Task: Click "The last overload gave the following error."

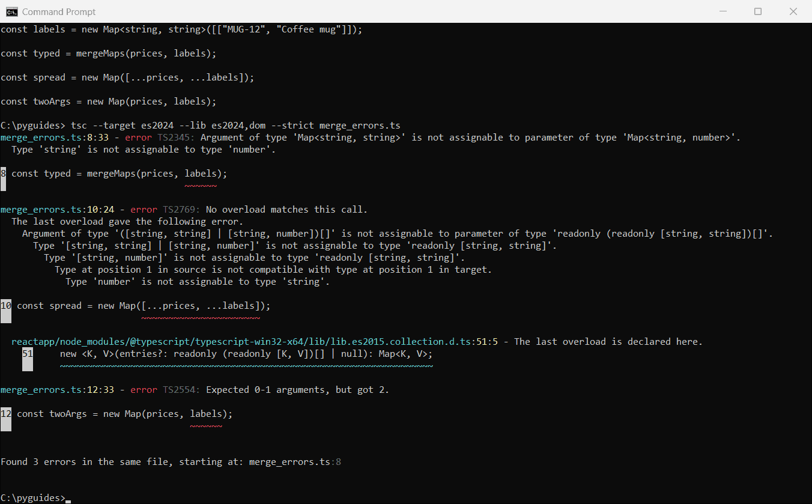Action: (127, 222)
